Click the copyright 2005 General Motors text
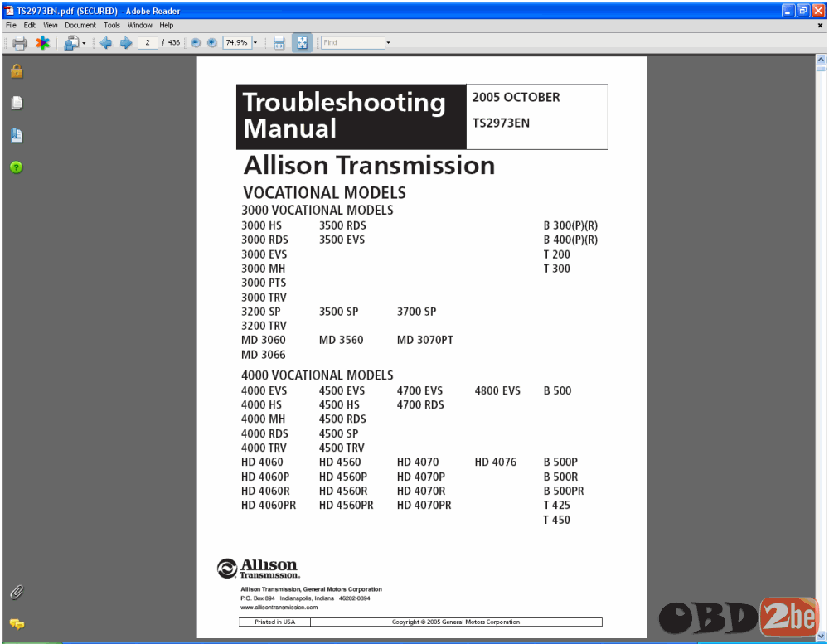Screen dimensions: 829x644 456,622
